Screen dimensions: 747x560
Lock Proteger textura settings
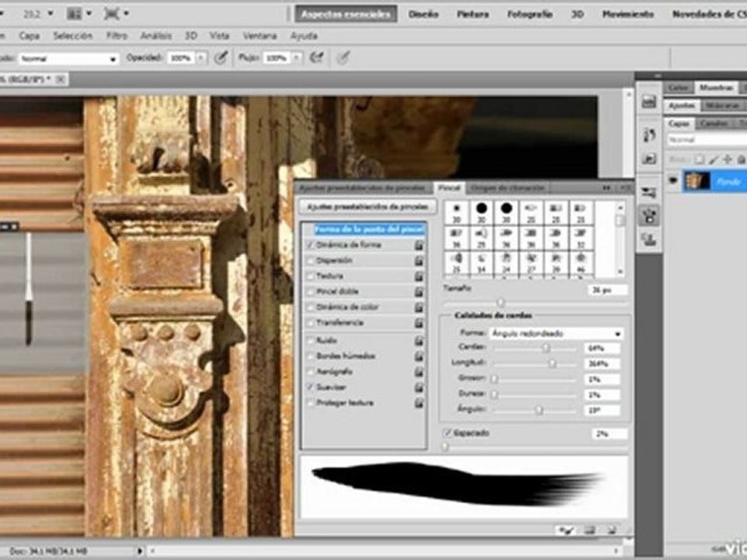[x=419, y=404]
